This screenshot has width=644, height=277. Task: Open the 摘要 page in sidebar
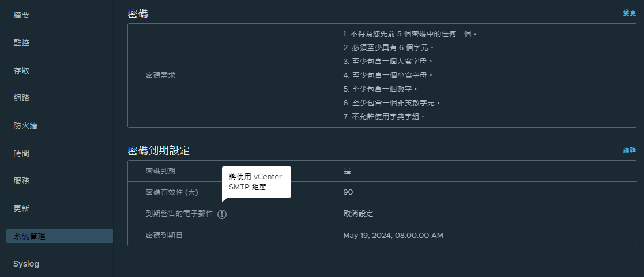[x=21, y=15]
